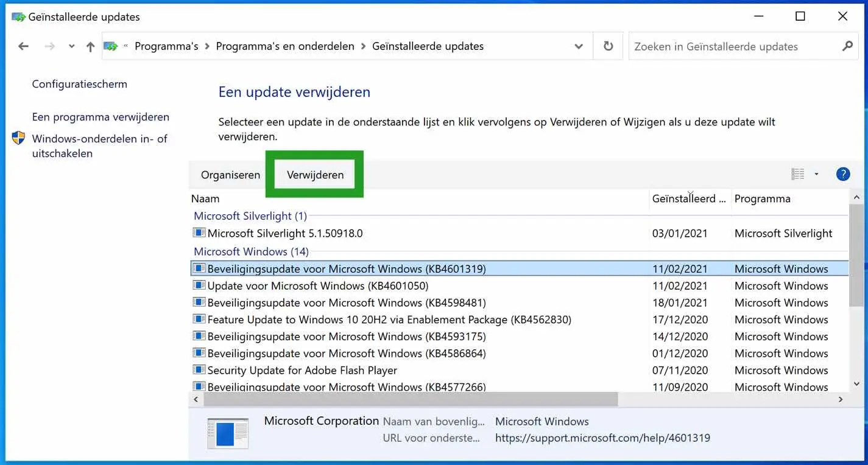Go back with the left arrow
This screenshot has height=465, width=868.
[23, 46]
